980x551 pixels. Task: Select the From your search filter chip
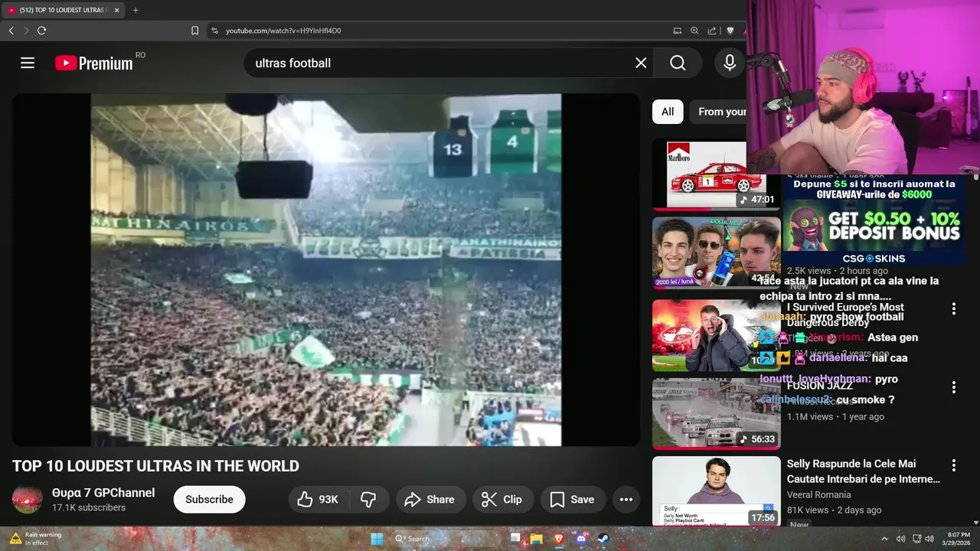point(718,112)
